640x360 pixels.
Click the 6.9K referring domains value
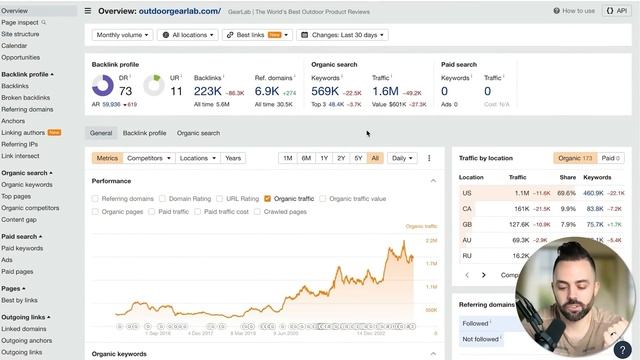click(267, 91)
